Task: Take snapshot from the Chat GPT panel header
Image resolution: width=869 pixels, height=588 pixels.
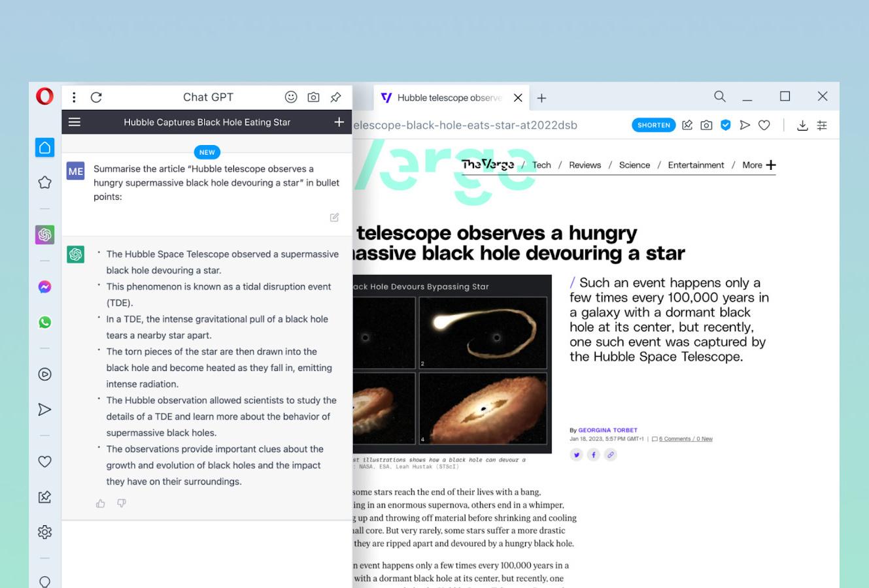Action: coord(313,97)
